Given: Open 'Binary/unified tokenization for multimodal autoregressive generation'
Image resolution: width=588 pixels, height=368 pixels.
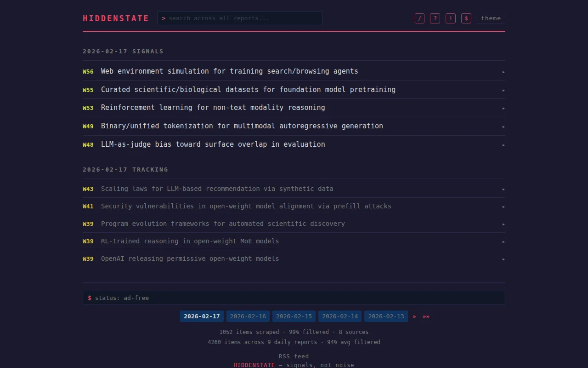Looking at the screenshot, I should [242, 126].
